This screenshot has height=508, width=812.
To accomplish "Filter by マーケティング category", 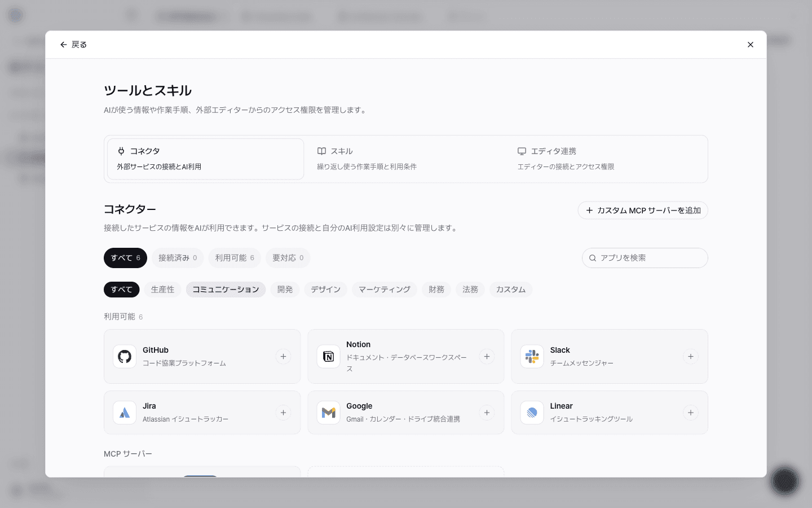I will pyautogui.click(x=385, y=290).
